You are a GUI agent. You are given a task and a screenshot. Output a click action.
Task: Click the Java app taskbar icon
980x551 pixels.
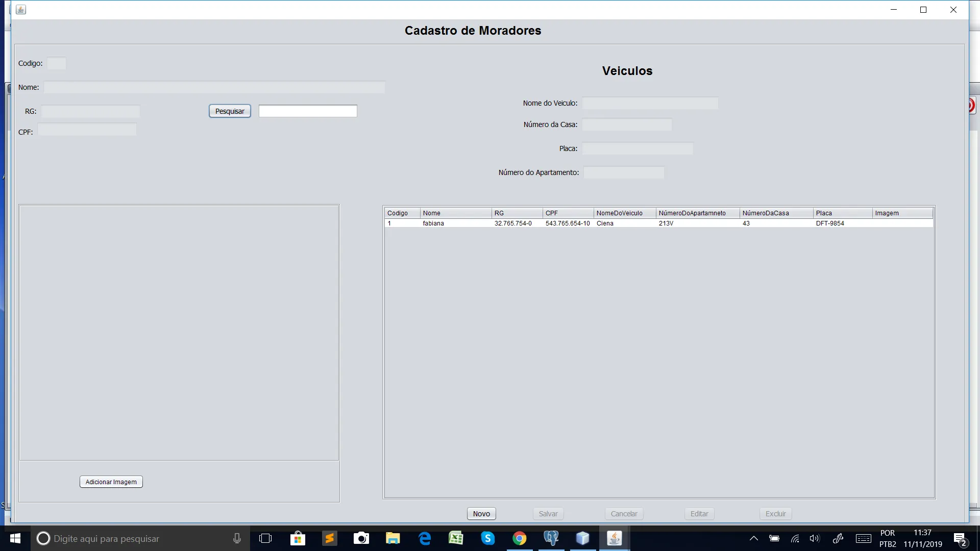click(x=614, y=538)
